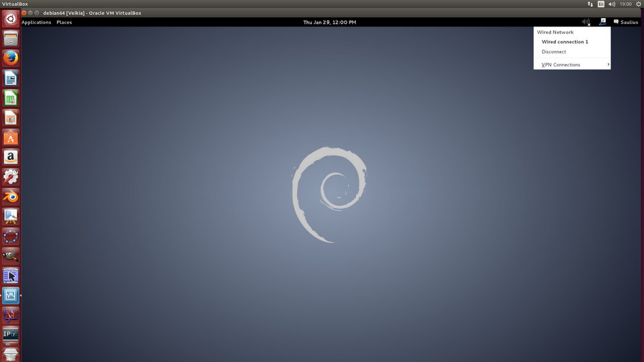
Task: Open the host sound volume indicator
Action: [612, 4]
